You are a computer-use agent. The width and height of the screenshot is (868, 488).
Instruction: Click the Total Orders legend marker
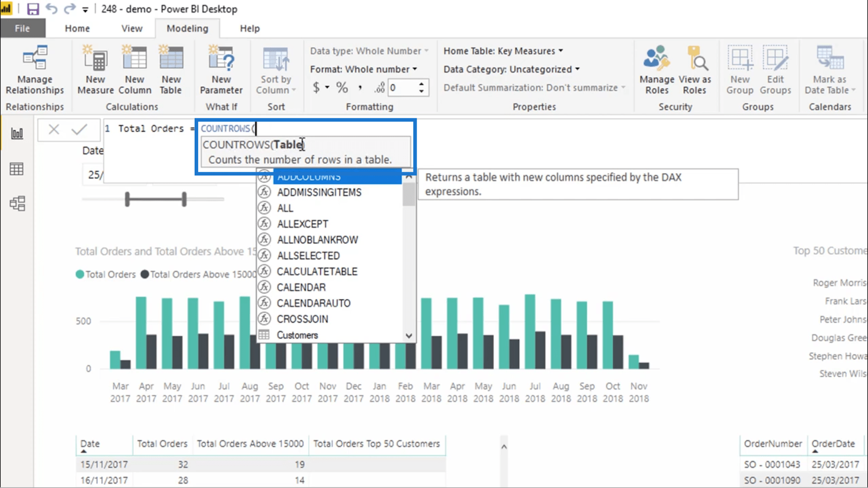[x=80, y=274]
